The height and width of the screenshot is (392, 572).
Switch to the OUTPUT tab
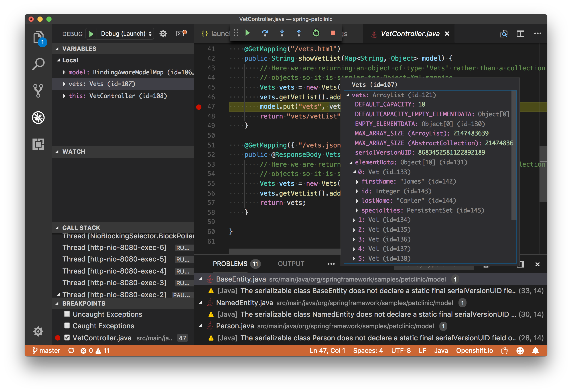[x=291, y=263]
